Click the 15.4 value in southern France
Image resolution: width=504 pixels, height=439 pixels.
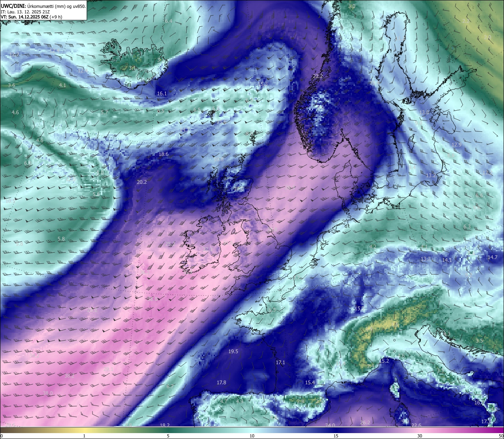[x=310, y=383]
